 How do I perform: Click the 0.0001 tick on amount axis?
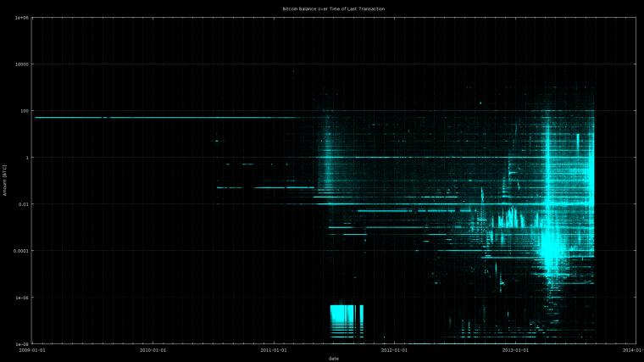(x=20, y=251)
